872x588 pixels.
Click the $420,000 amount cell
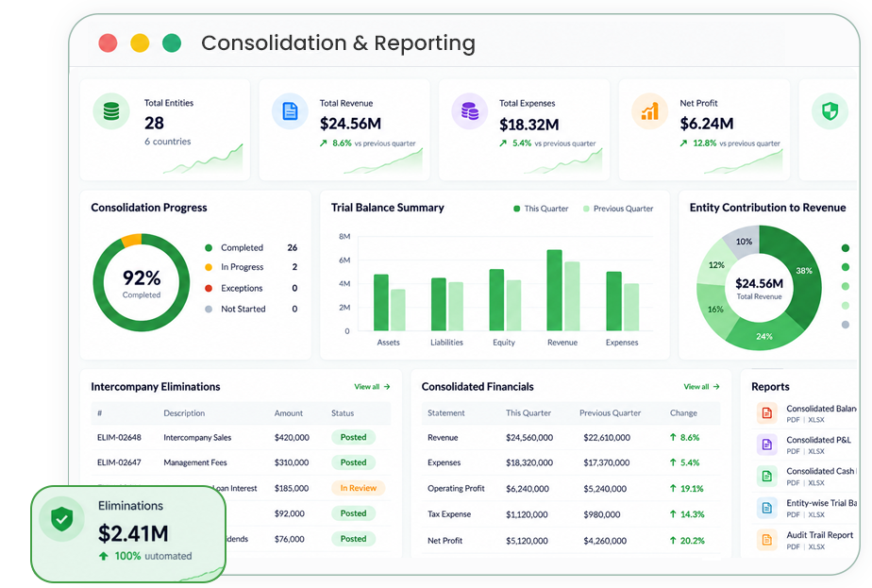(x=292, y=437)
